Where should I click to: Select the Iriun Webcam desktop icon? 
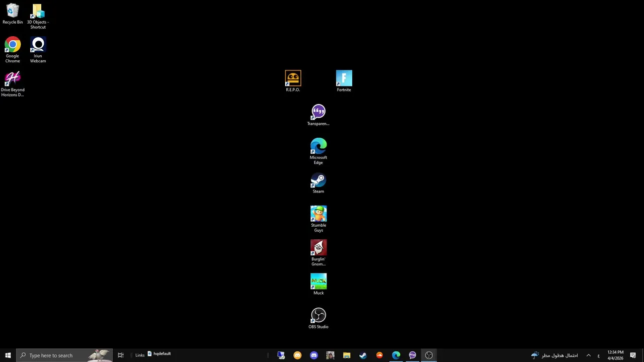(x=38, y=50)
